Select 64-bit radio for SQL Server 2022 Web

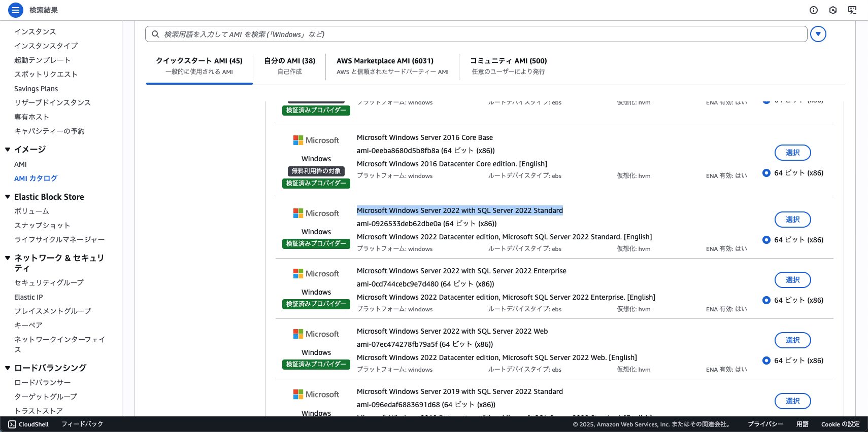(x=766, y=361)
